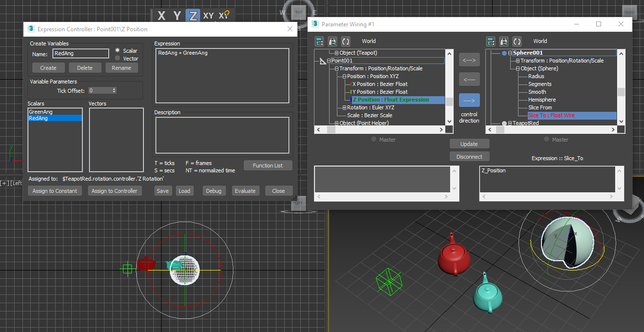
Task: Open the viewport [+] general menu
Action: (x=4, y=184)
